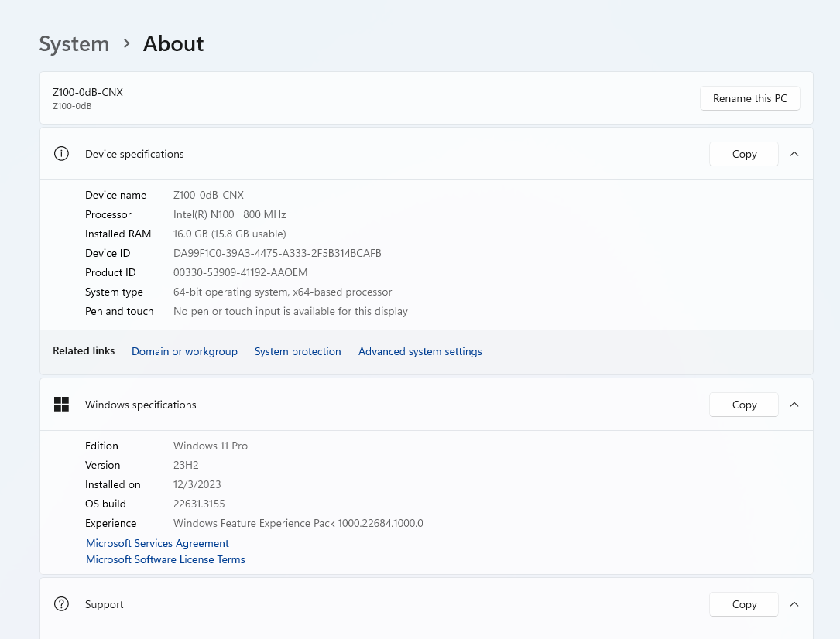Click the OS build value 22631.3155

point(199,504)
